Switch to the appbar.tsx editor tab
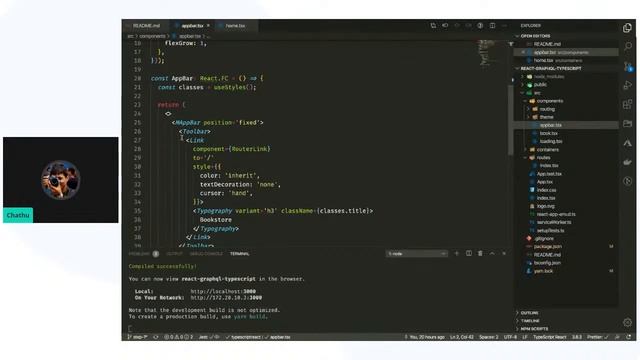Viewport: 640px width, 360px height. click(x=192, y=26)
